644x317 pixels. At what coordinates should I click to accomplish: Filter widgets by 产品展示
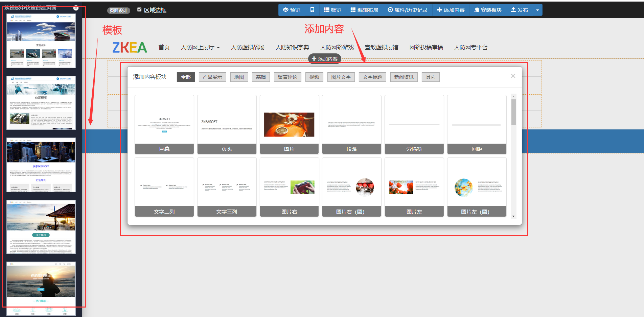point(212,77)
